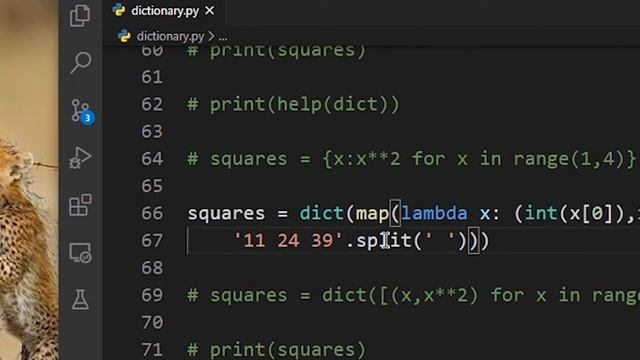Open the Explorer view in activity bar
This screenshot has height=360, width=640.
(x=80, y=15)
